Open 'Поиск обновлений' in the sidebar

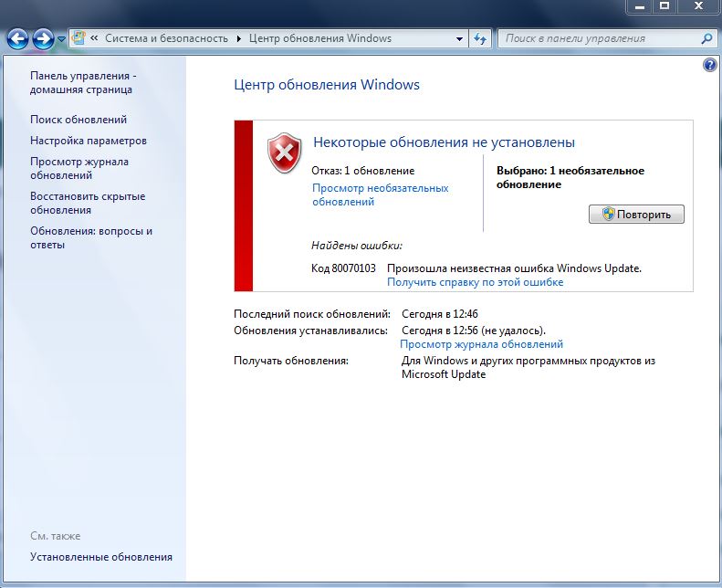coord(78,120)
